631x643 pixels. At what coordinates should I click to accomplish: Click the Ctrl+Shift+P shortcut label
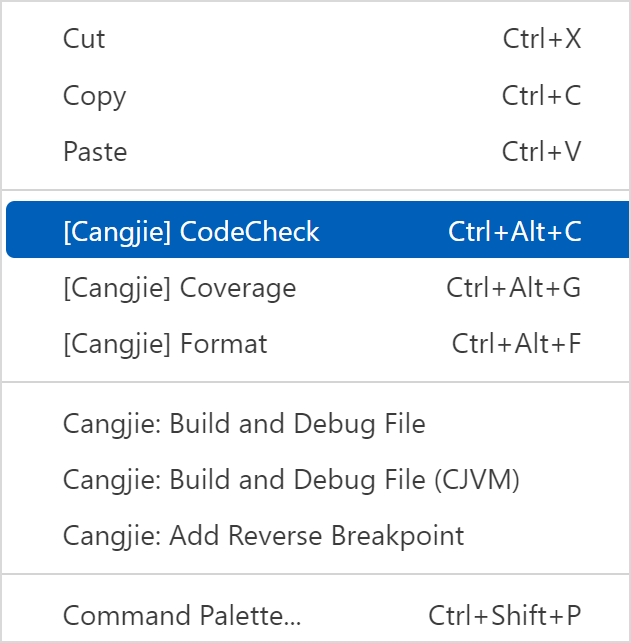[x=505, y=614]
